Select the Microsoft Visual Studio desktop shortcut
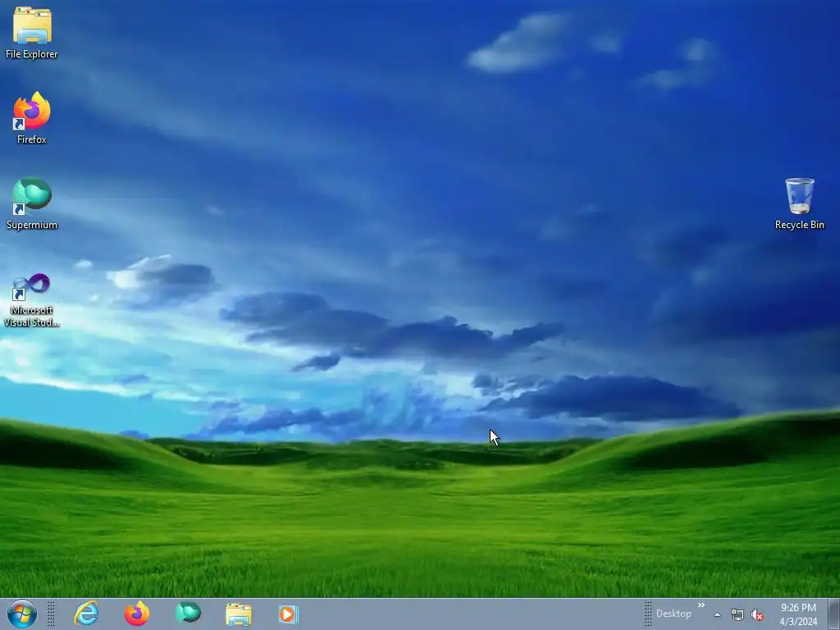 (x=32, y=300)
